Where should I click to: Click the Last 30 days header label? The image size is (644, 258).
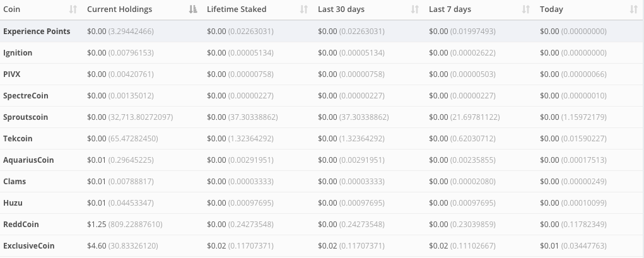pos(341,9)
